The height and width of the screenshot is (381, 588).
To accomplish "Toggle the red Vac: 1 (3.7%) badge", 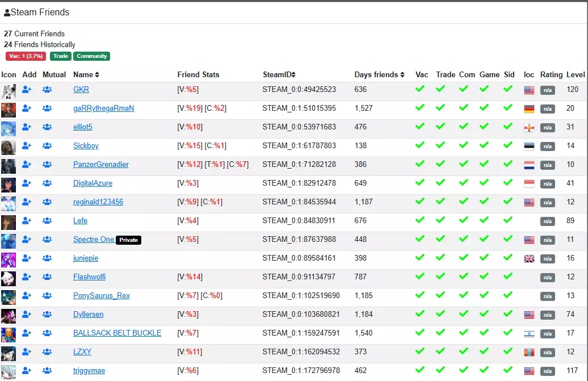I will click(x=26, y=56).
